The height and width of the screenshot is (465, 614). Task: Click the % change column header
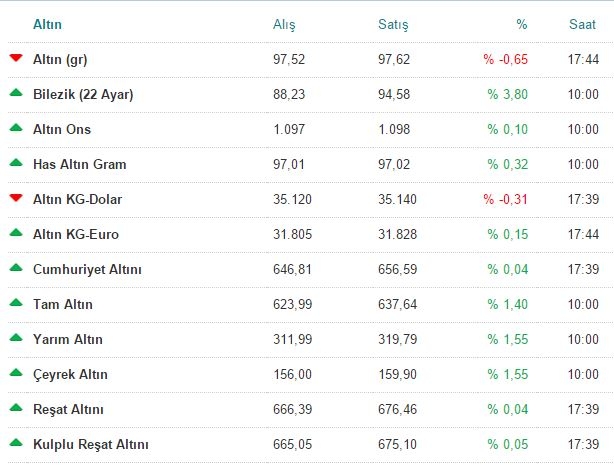pyautogui.click(x=522, y=23)
